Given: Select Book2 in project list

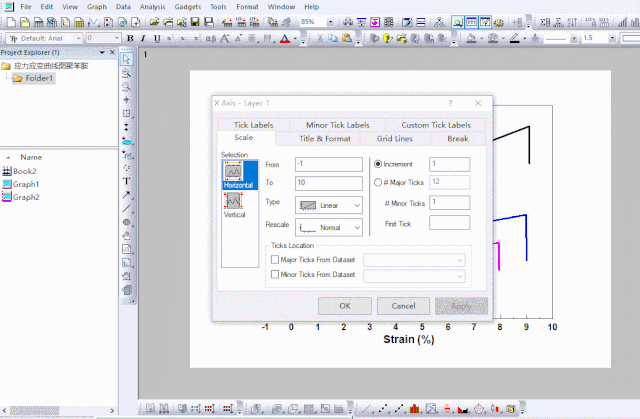Looking at the screenshot, I should pyautogui.click(x=20, y=171).
